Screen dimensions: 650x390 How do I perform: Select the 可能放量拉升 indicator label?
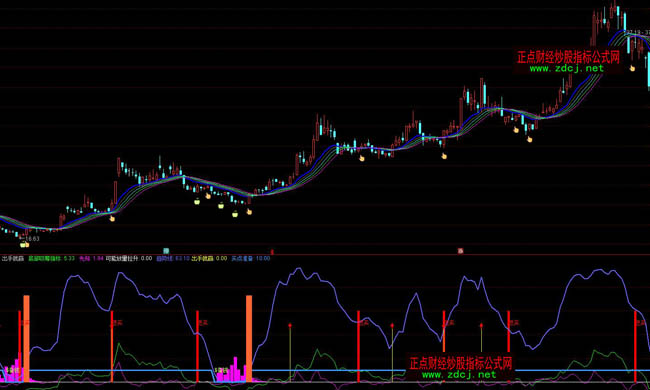click(x=122, y=258)
